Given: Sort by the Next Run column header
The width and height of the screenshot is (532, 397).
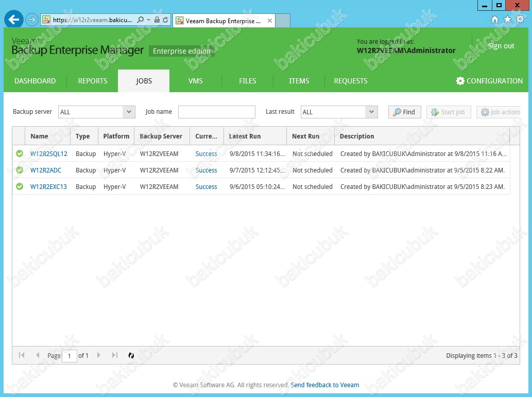Looking at the screenshot, I should [x=311, y=136].
